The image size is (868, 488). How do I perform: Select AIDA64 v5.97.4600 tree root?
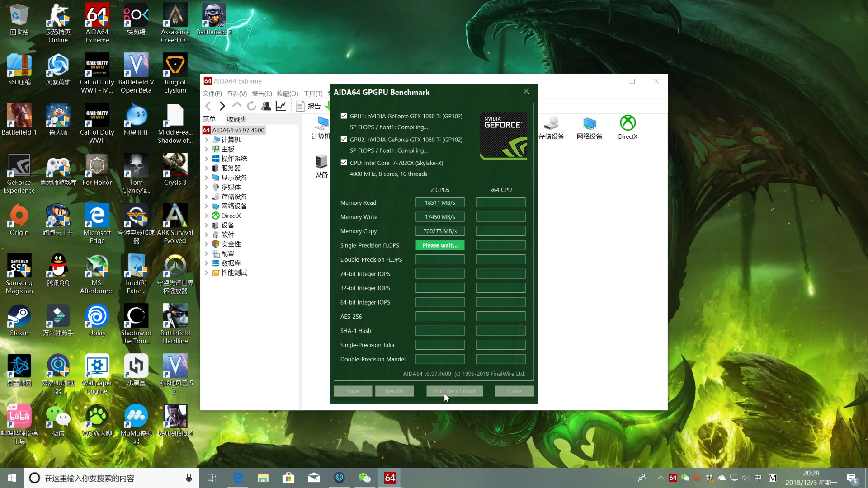(234, 130)
